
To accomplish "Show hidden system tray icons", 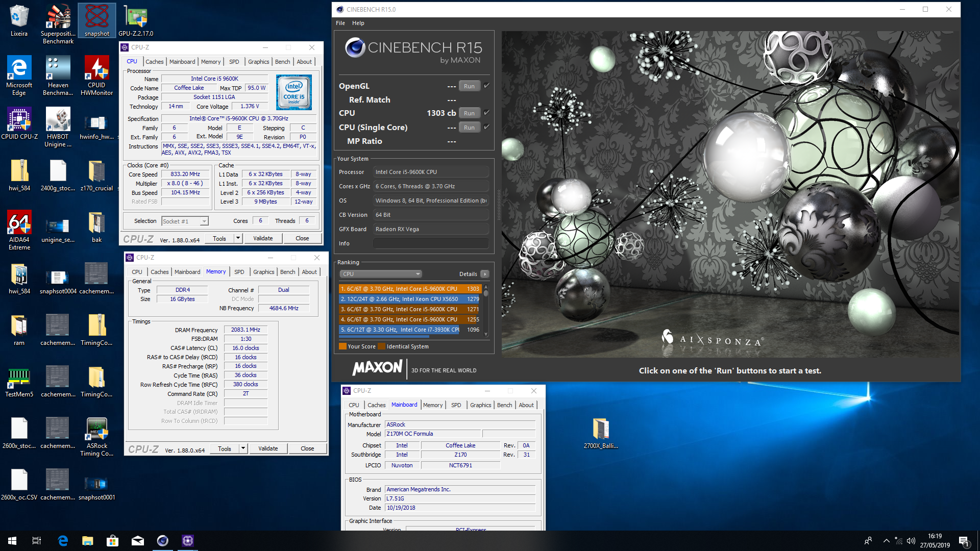I will 886,541.
